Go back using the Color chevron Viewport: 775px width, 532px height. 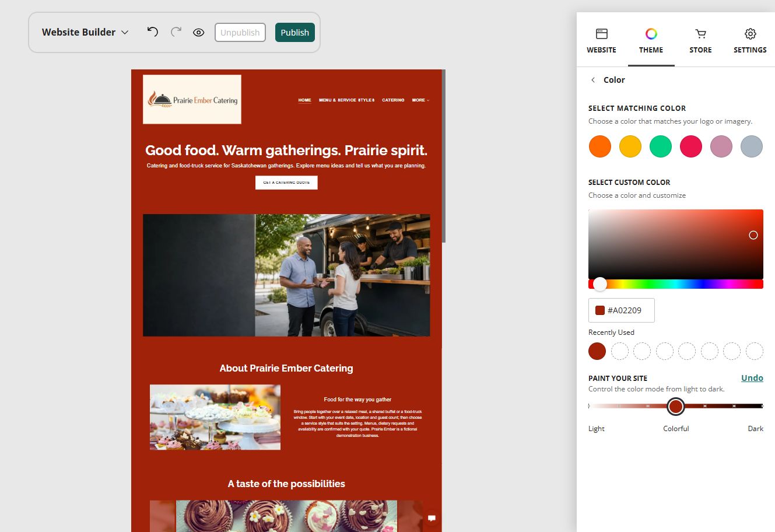pyautogui.click(x=593, y=80)
